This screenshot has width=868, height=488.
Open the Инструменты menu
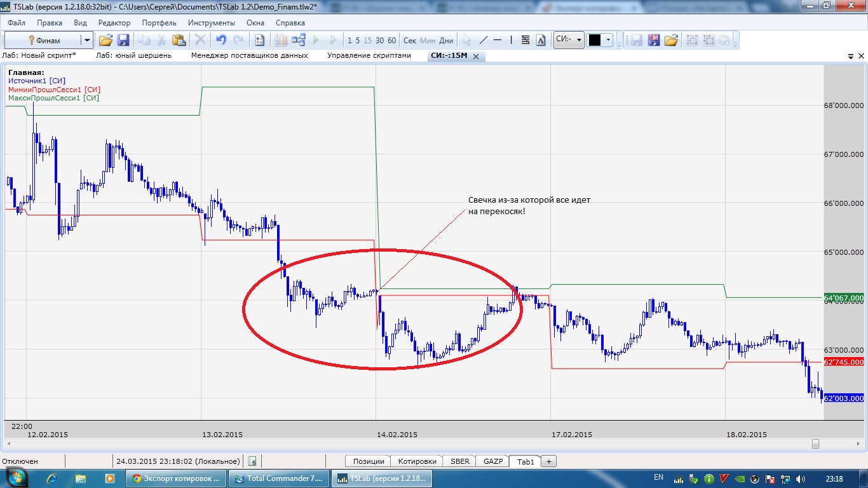[211, 23]
